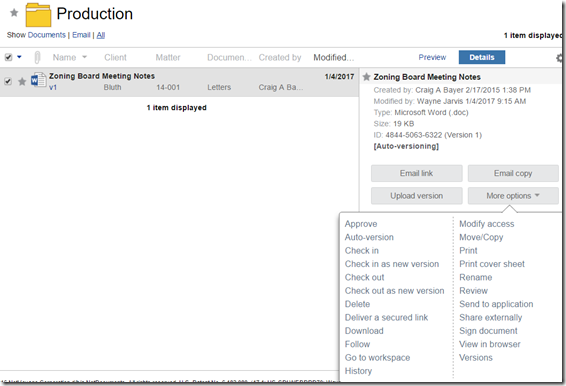Choose Review from the menu
Screen dimensions: 566x386
(x=473, y=291)
